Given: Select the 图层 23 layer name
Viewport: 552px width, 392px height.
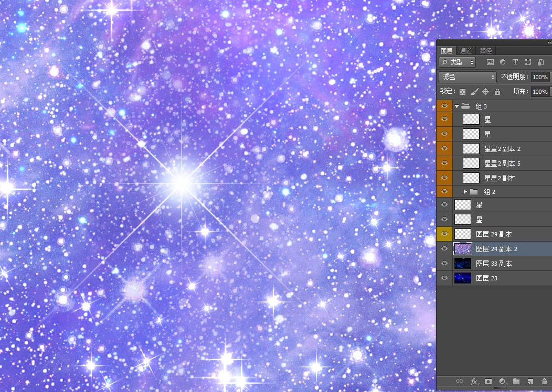Looking at the screenshot, I should point(486,278).
